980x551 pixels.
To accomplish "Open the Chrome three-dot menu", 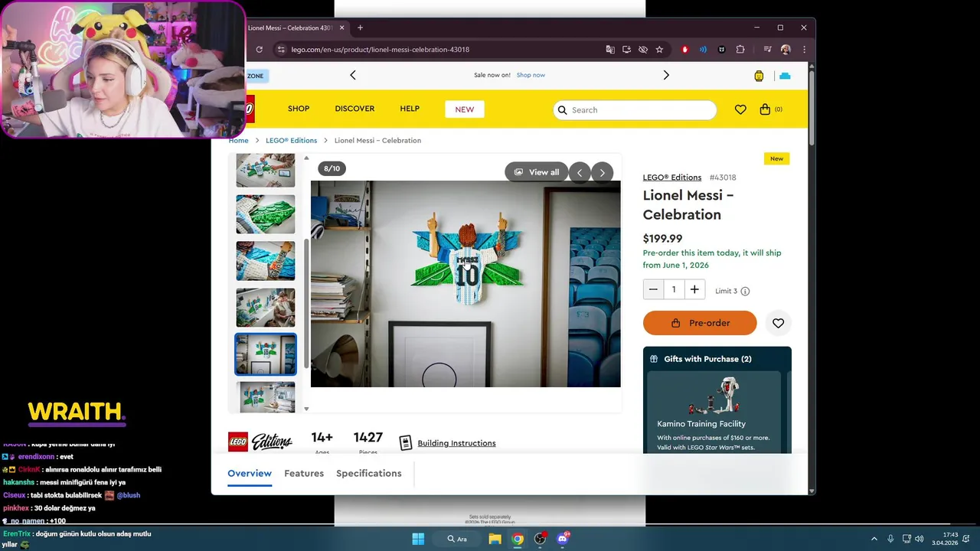I will point(804,50).
